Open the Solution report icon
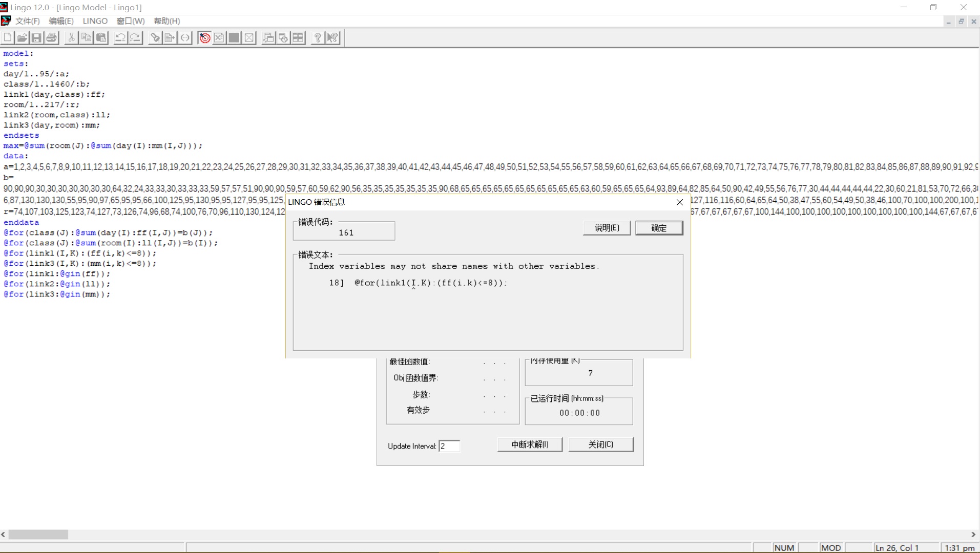The height and width of the screenshot is (553, 980). coord(219,37)
